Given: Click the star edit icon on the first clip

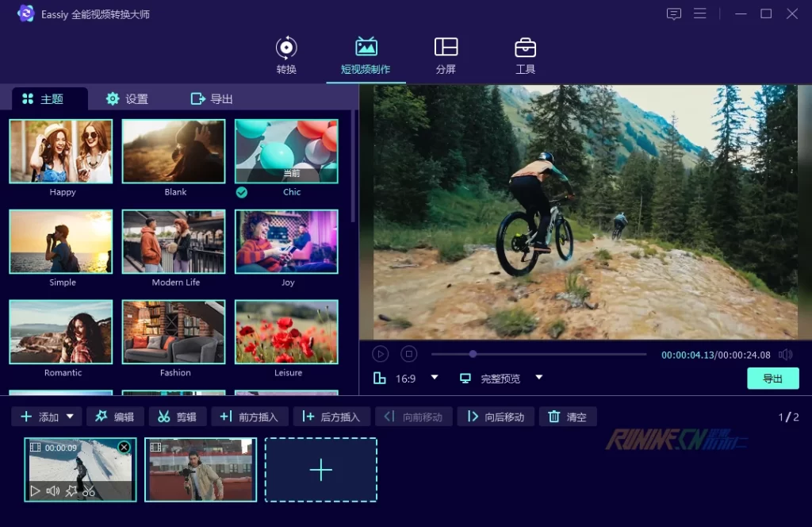Looking at the screenshot, I should 71,491.
